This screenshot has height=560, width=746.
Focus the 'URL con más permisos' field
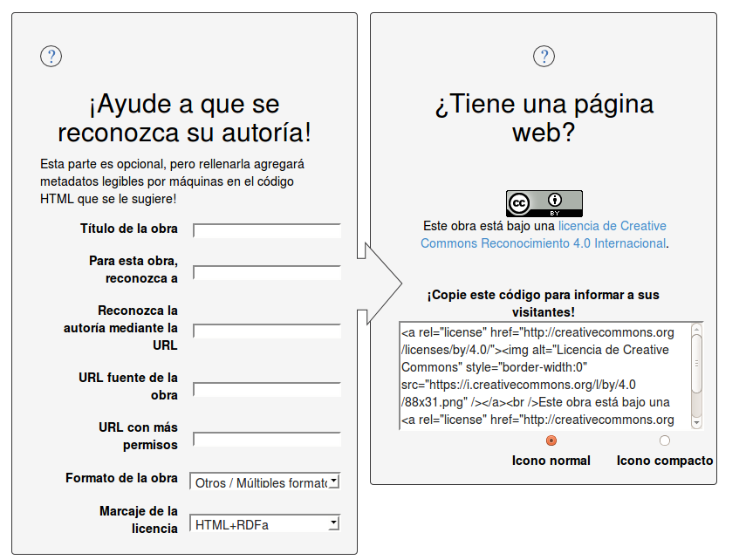(266, 440)
